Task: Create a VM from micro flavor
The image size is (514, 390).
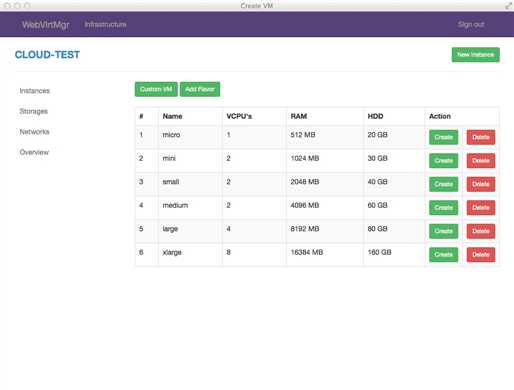Action: click(x=443, y=137)
